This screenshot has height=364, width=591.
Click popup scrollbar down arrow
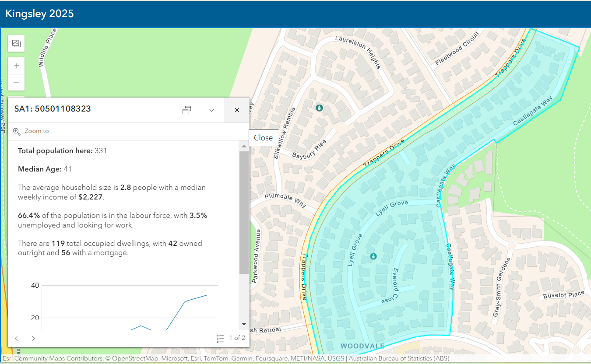244,324
